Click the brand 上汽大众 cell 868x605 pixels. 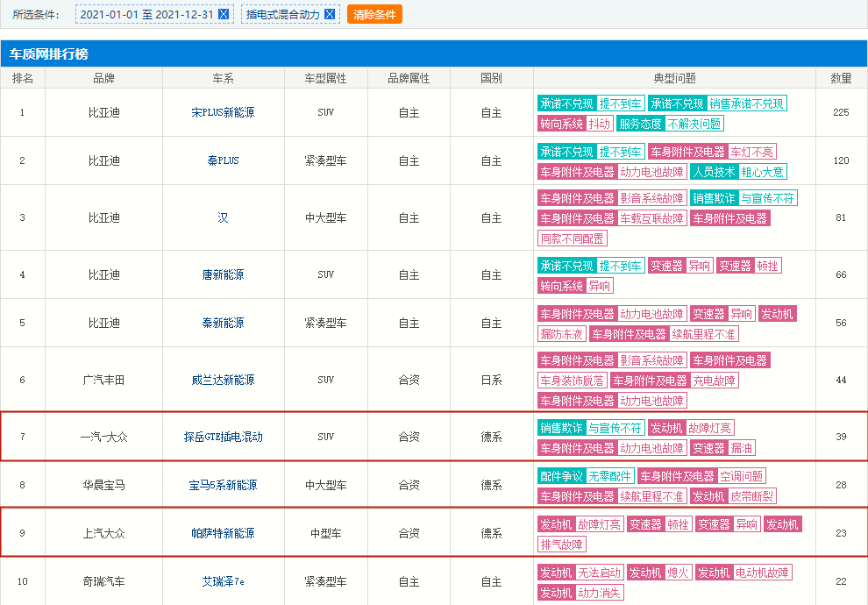(x=104, y=533)
